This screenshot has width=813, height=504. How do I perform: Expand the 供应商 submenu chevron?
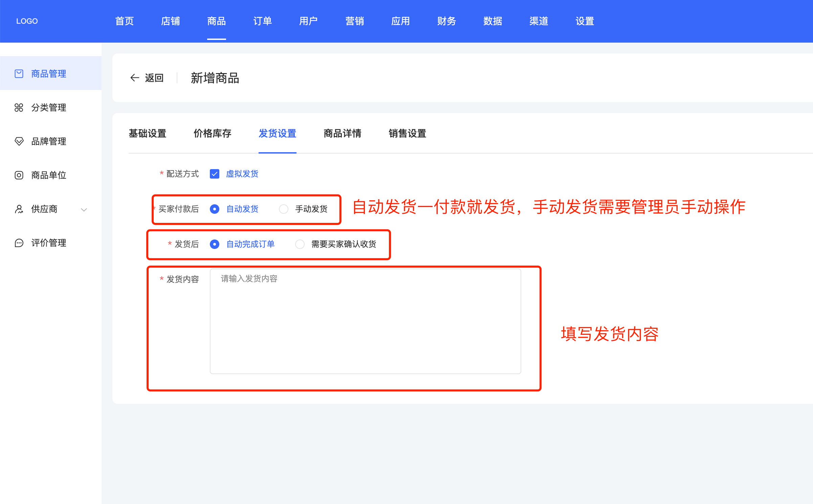point(84,210)
